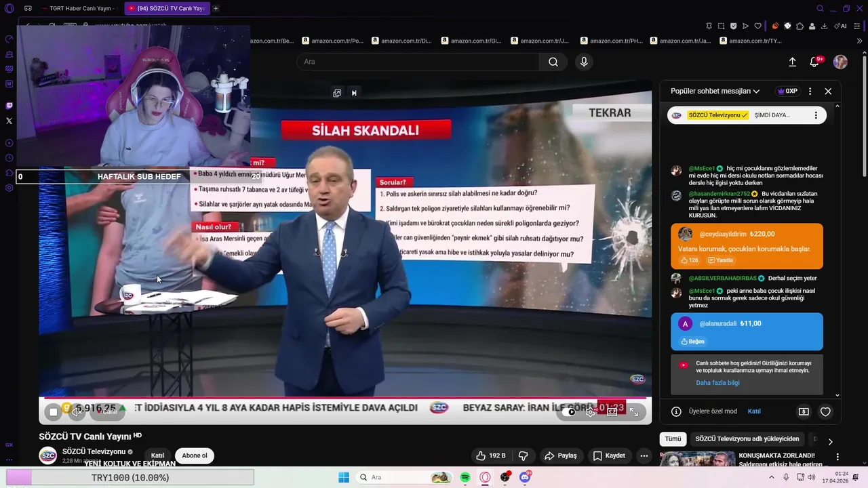Open browser downloads icon

pyautogui.click(x=825, y=26)
